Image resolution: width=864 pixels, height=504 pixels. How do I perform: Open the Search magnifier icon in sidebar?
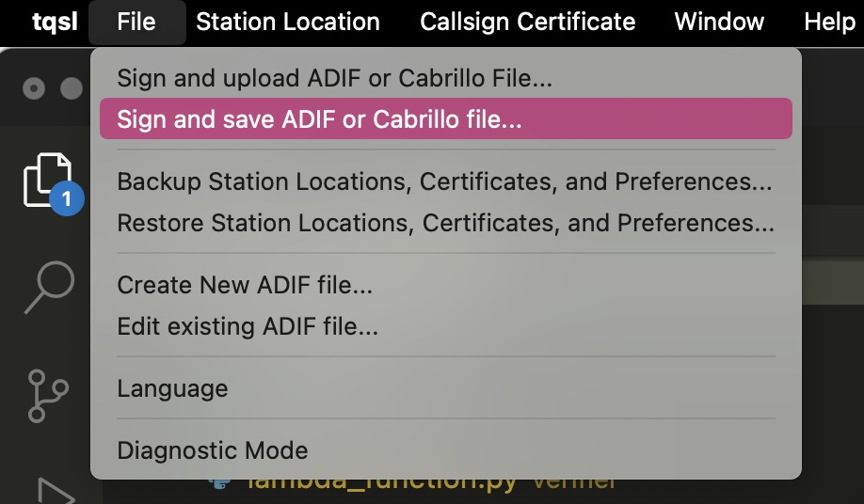click(x=50, y=287)
